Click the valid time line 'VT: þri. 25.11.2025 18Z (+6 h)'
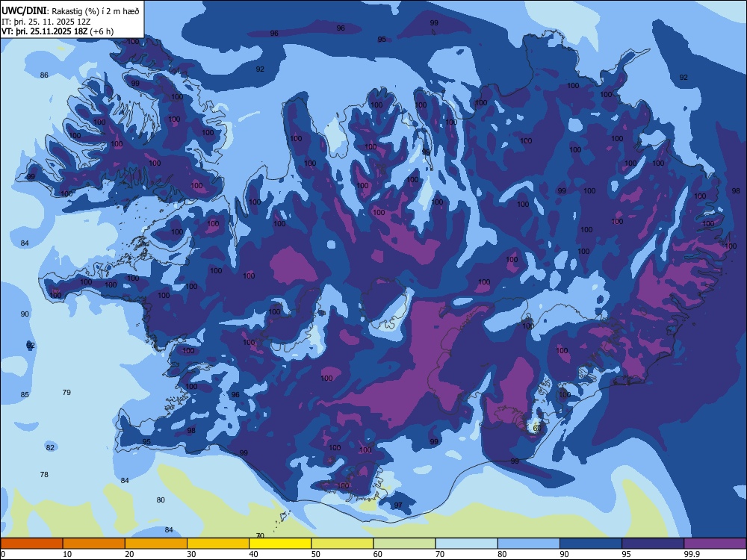The image size is (747, 560). [58, 31]
